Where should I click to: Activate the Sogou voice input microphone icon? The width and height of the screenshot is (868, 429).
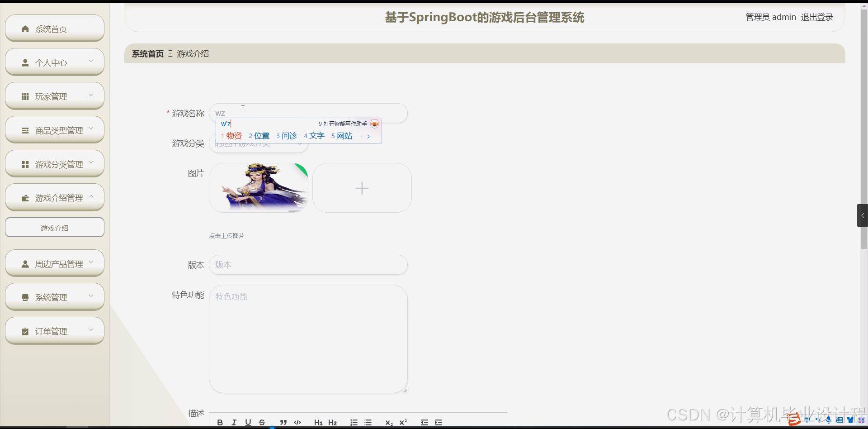tap(828, 420)
